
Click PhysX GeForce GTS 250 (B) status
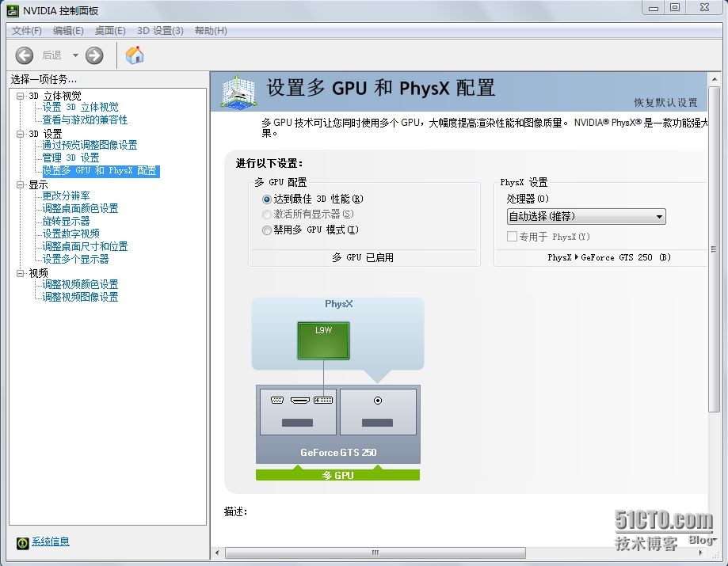click(608, 257)
